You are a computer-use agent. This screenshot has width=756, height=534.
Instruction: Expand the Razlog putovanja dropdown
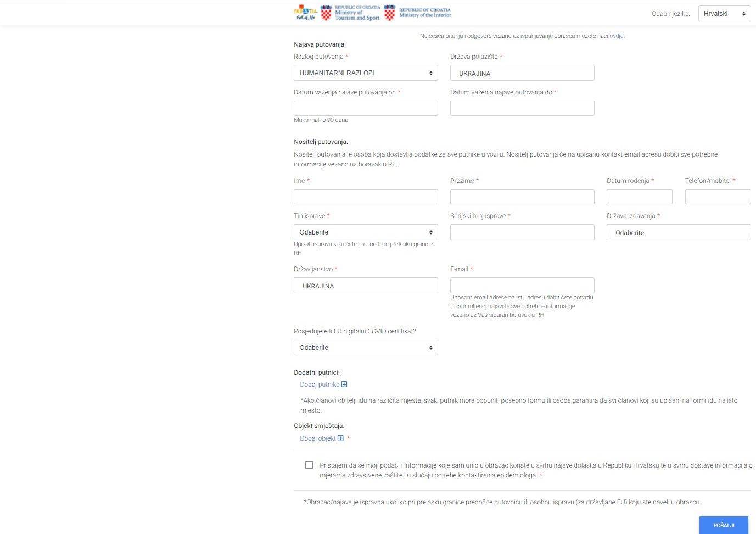click(366, 73)
